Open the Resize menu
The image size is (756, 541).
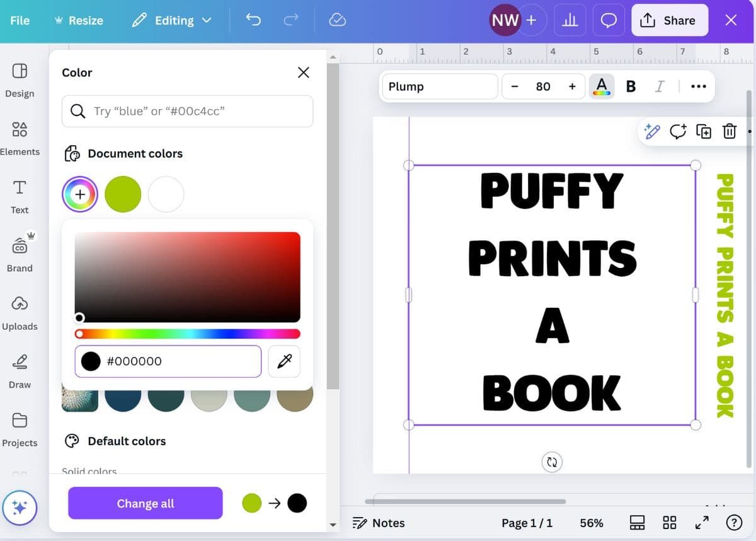coord(78,20)
